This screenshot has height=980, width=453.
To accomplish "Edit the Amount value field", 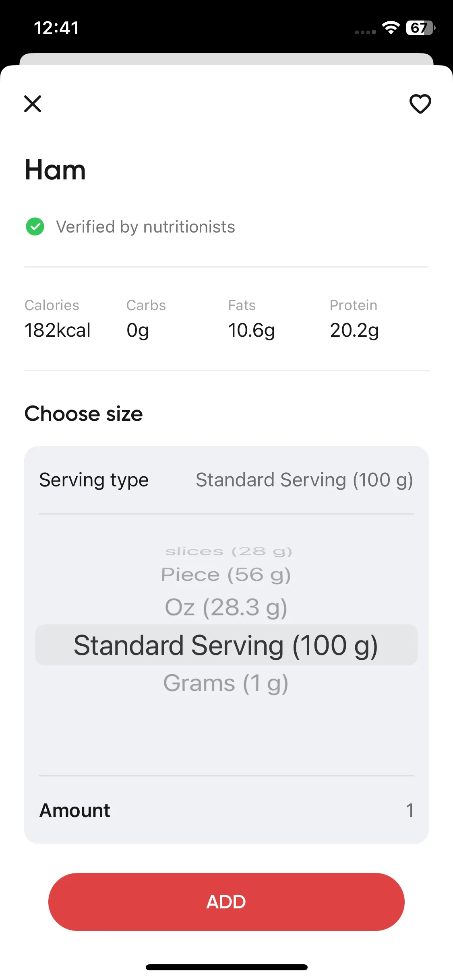I will coord(410,810).
